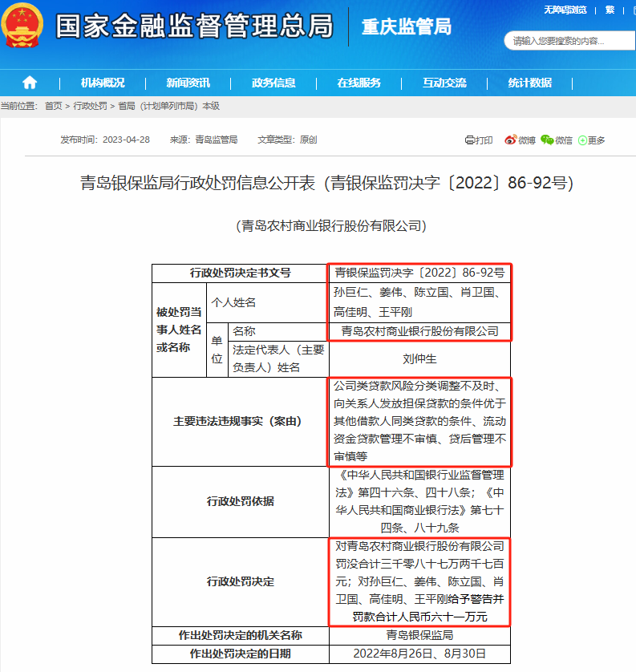Click the publish date 2023-04-28

pos(126,140)
